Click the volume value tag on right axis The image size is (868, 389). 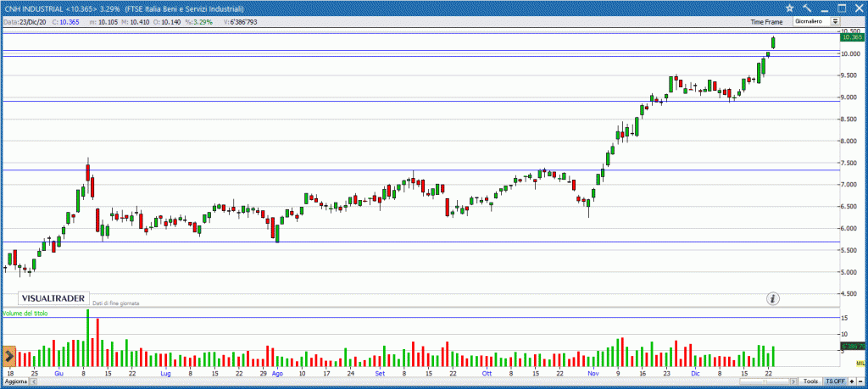click(852, 347)
